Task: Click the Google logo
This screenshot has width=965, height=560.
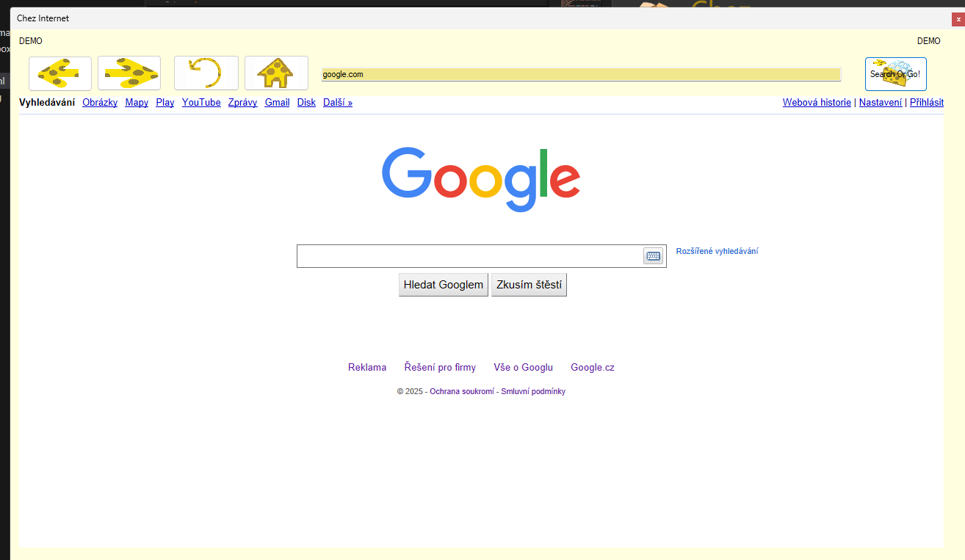Action: click(481, 180)
